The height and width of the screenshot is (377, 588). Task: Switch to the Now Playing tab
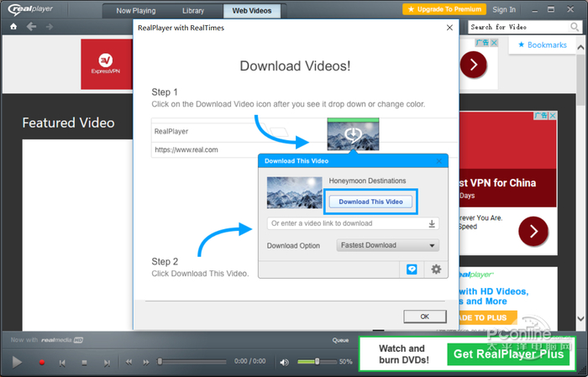[136, 11]
